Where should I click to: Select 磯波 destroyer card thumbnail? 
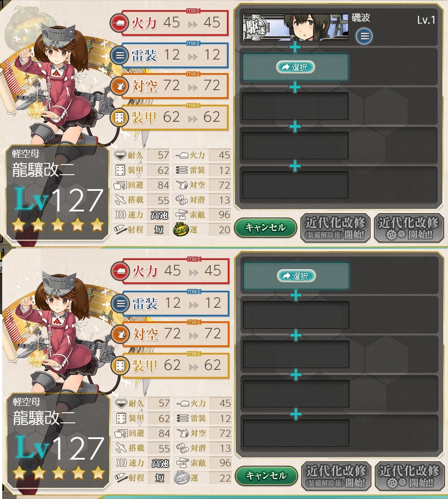[x=295, y=28]
